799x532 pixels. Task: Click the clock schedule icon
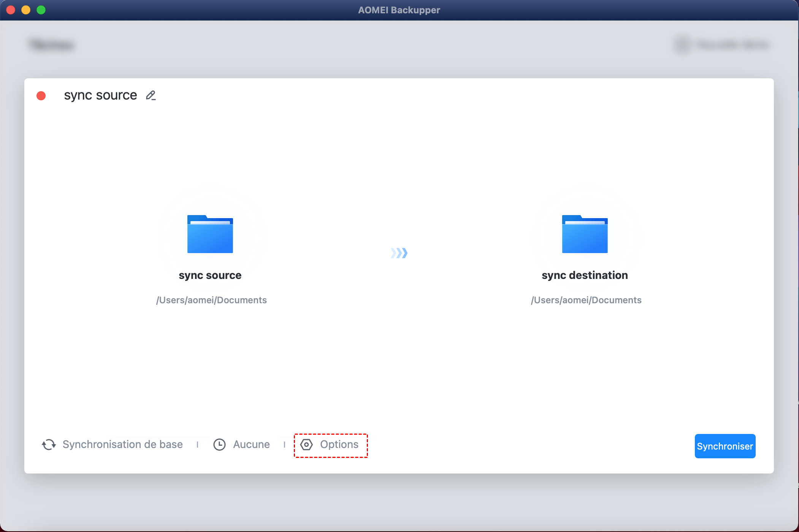(219, 445)
